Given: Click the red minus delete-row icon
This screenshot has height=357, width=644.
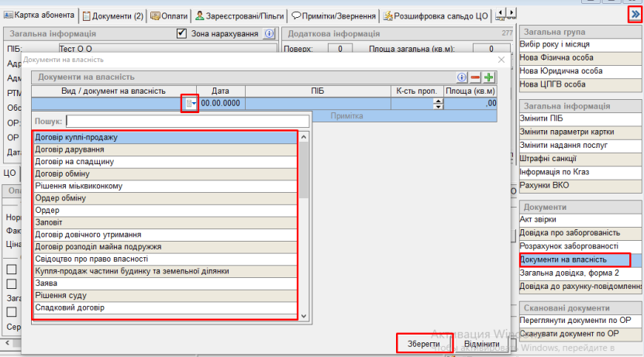Looking at the screenshot, I should pos(476,77).
